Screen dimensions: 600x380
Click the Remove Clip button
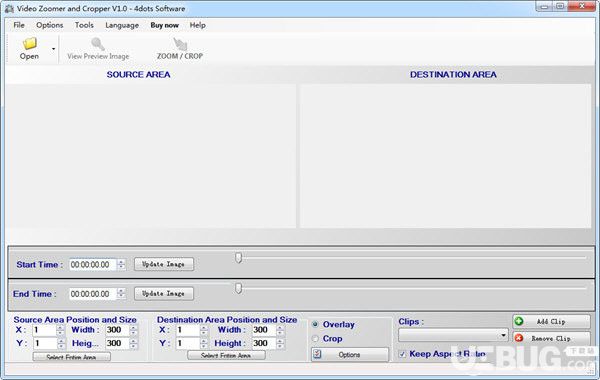pos(551,338)
